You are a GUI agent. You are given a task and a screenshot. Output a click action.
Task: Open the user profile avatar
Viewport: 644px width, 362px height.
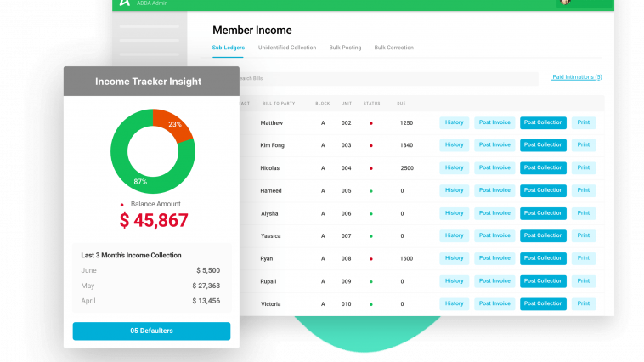click(565, 3)
